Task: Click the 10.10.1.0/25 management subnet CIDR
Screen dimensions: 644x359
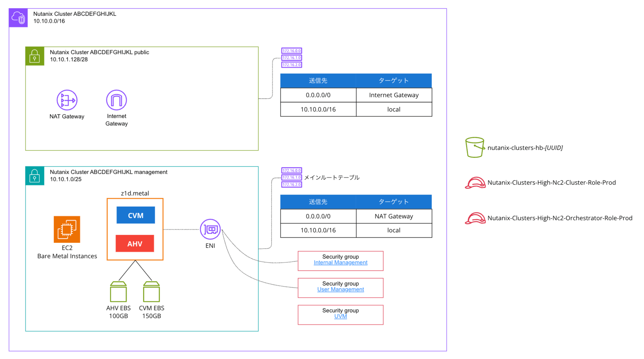Action: point(66,179)
